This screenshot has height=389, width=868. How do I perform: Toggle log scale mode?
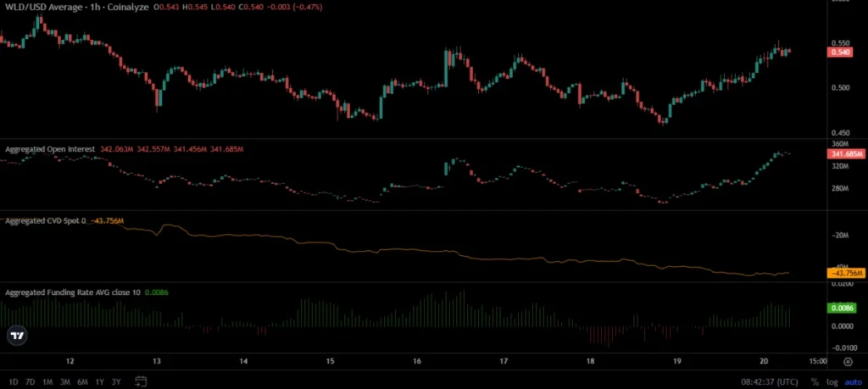[832, 382]
